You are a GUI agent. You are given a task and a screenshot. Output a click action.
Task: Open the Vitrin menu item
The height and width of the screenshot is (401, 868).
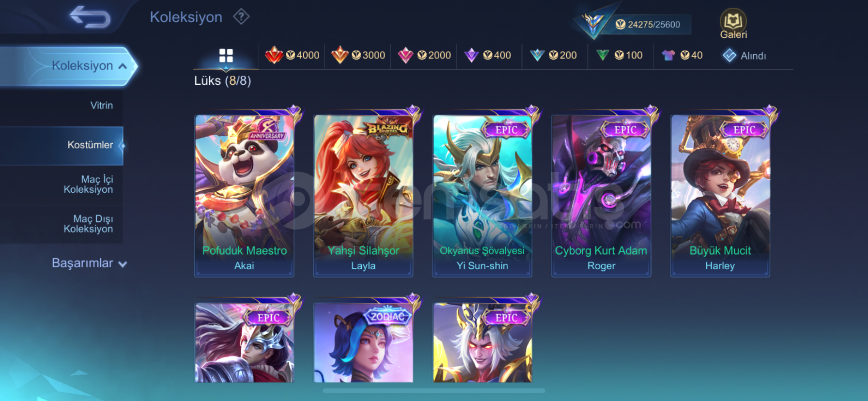62,106
